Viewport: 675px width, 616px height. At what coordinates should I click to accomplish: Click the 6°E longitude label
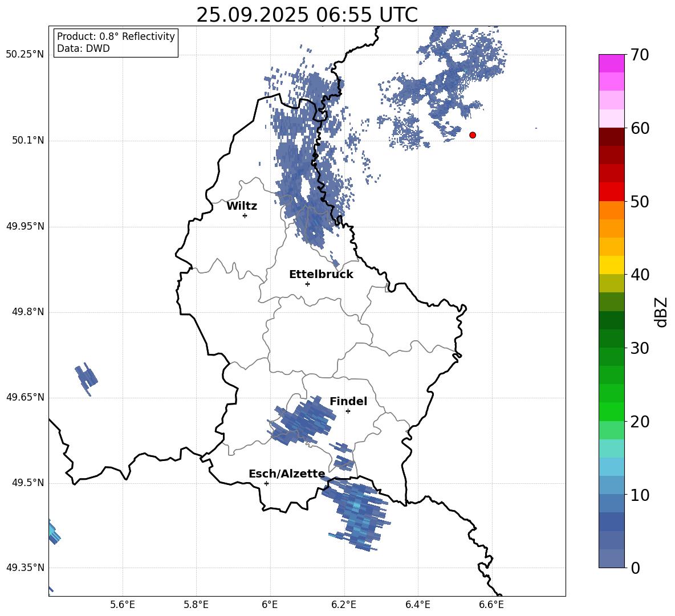coord(270,605)
